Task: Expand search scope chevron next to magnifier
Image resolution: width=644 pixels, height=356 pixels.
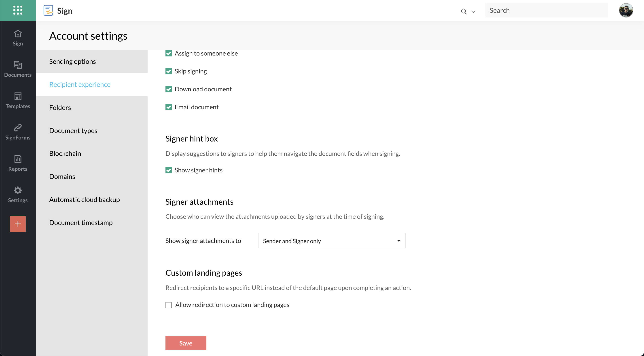Action: [473, 11]
